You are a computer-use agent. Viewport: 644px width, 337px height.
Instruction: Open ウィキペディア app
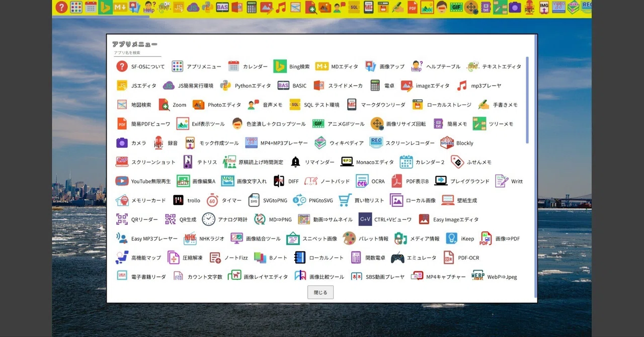[x=339, y=143]
